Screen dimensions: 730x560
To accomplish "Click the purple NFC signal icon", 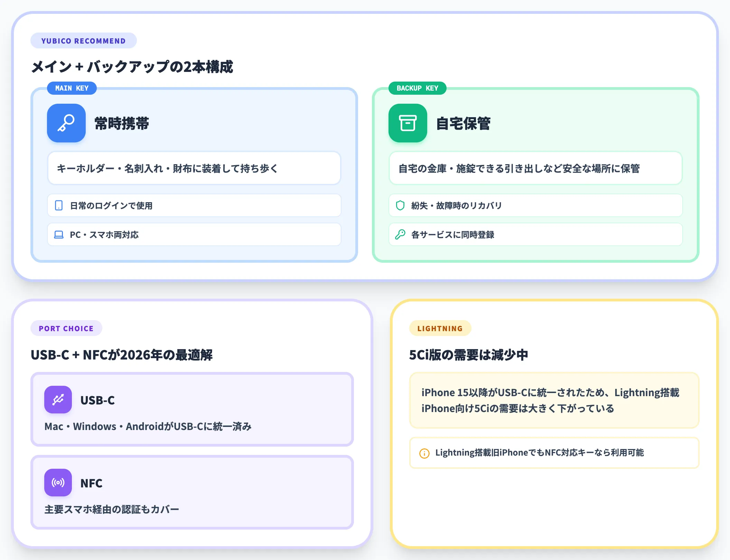I will coord(58,483).
